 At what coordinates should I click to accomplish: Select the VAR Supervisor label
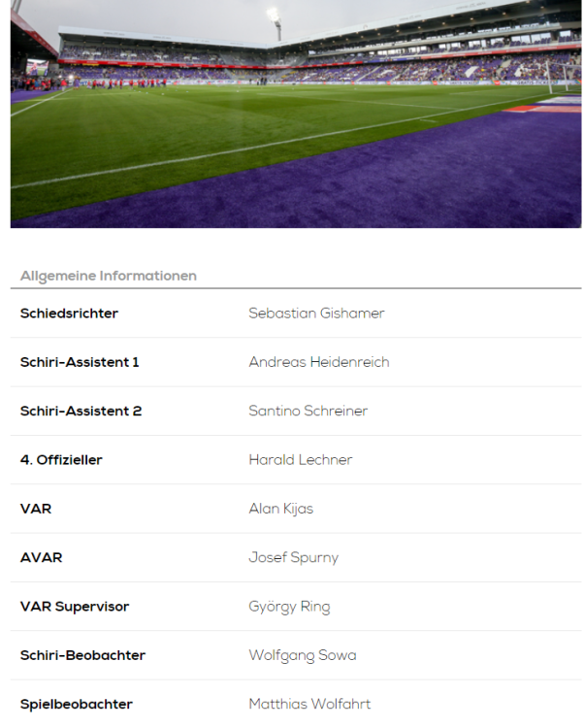pyautogui.click(x=75, y=607)
